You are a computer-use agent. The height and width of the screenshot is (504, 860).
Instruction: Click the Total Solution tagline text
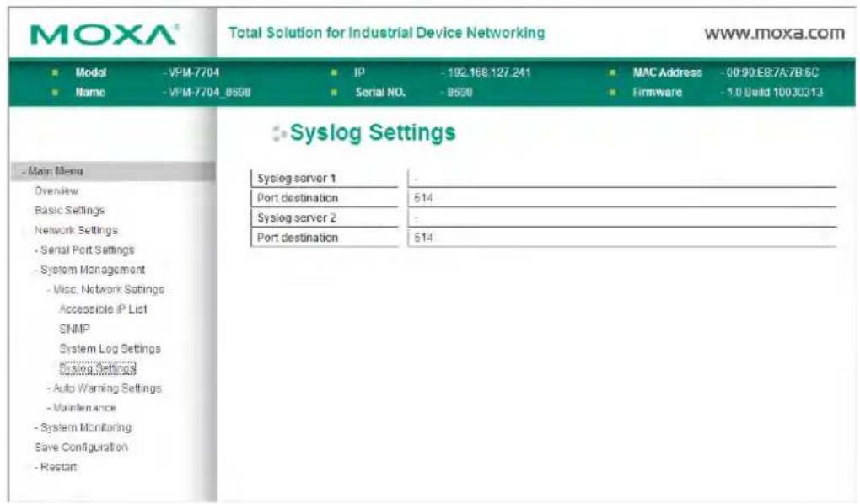pyautogui.click(x=387, y=33)
